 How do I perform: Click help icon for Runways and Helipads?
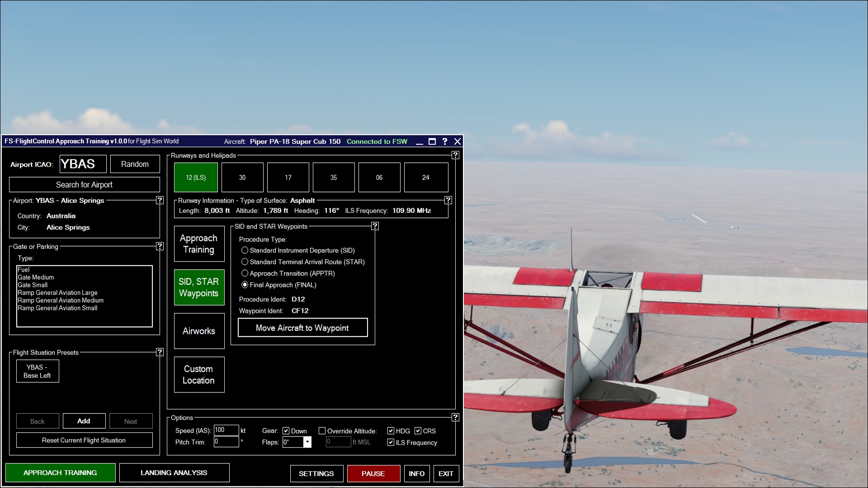(x=455, y=155)
